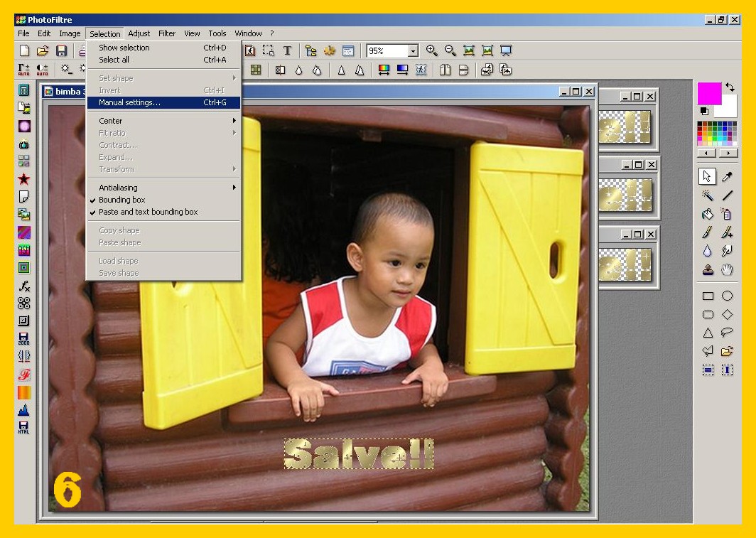This screenshot has height=538, width=756.
Task: Click the Salve!! text on the image
Action: point(359,454)
